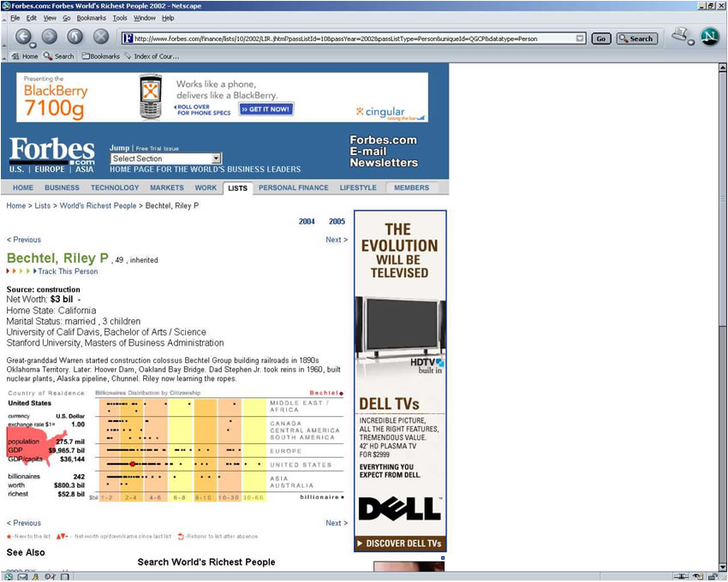Click the Search button next to Go
The width and height of the screenshot is (728, 582).
(x=637, y=39)
